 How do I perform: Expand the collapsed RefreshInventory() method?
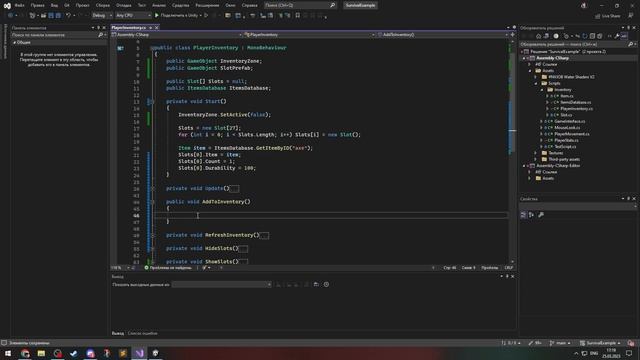153,235
